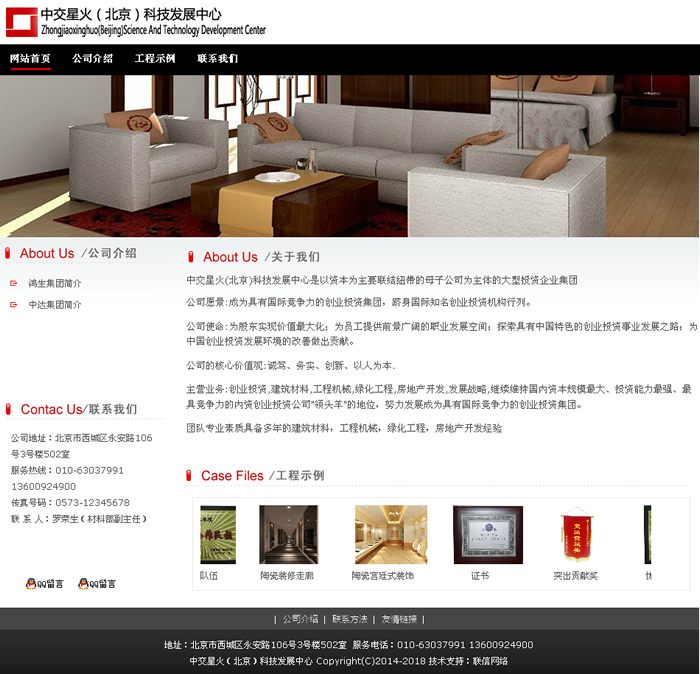Open the 鸿生集团简介 sidebar link
This screenshot has width=700, height=674.
pos(55,283)
